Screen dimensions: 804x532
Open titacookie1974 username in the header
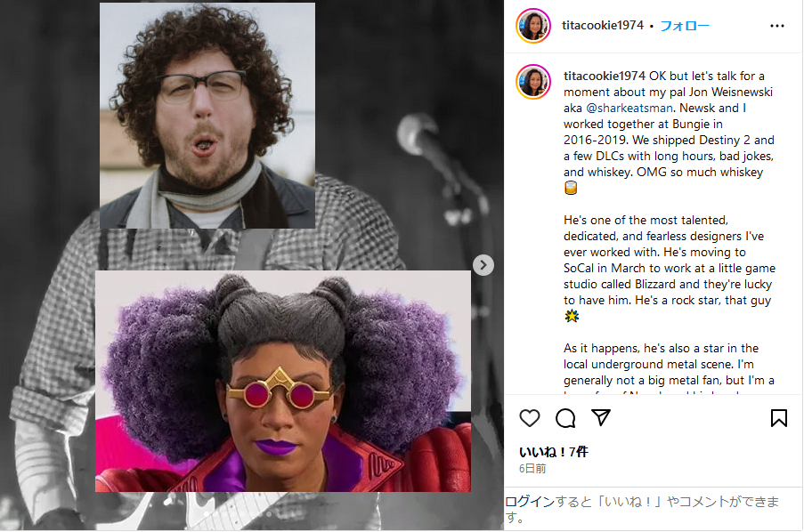pyautogui.click(x=603, y=25)
